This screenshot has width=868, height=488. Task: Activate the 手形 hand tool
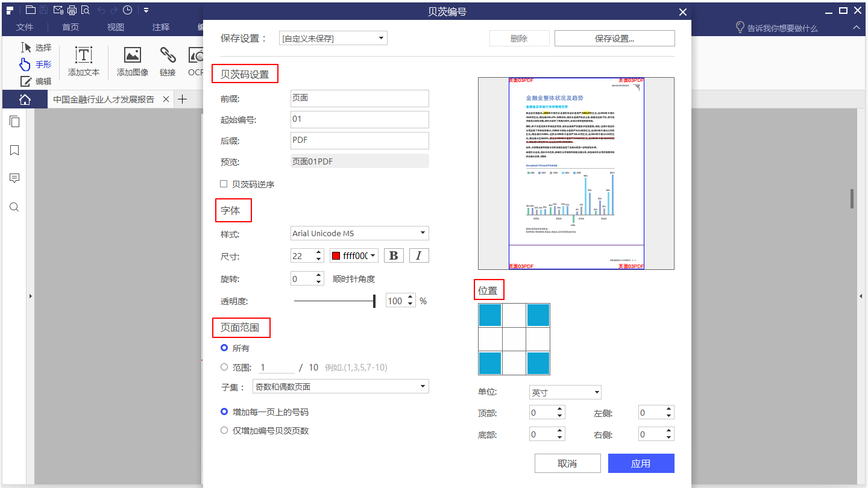[x=36, y=64]
